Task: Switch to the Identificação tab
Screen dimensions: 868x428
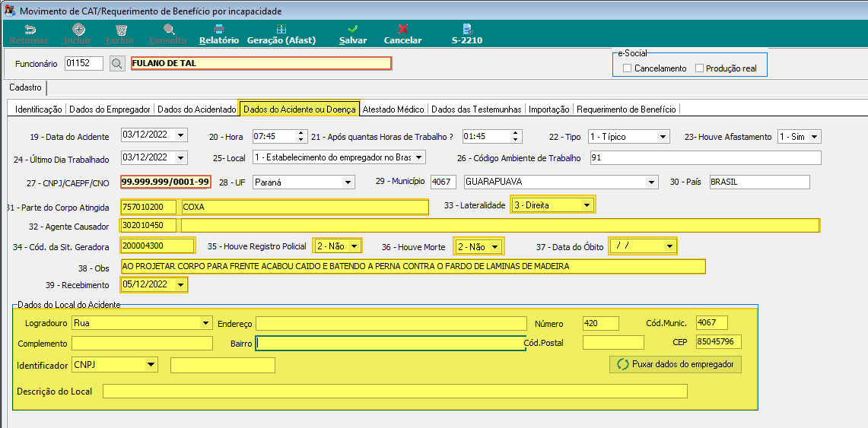Action: (38, 109)
